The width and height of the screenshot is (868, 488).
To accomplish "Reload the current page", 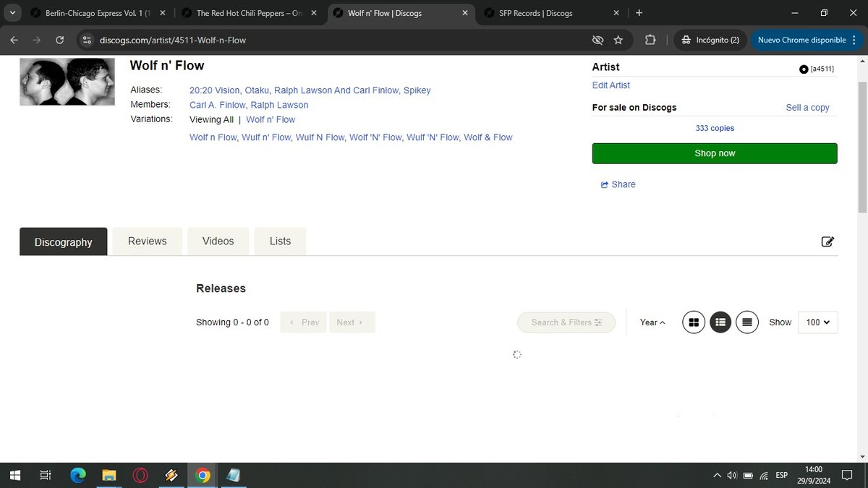I will (x=59, y=40).
